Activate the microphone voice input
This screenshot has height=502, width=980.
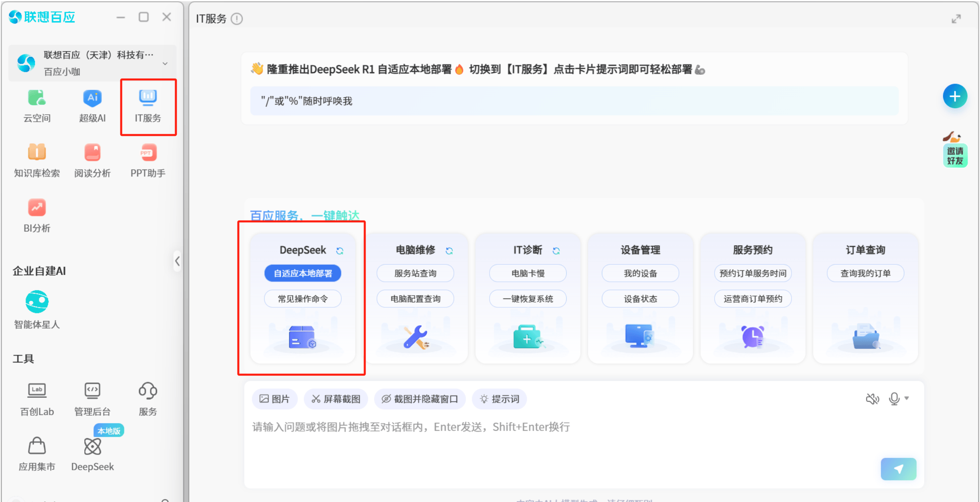click(894, 399)
